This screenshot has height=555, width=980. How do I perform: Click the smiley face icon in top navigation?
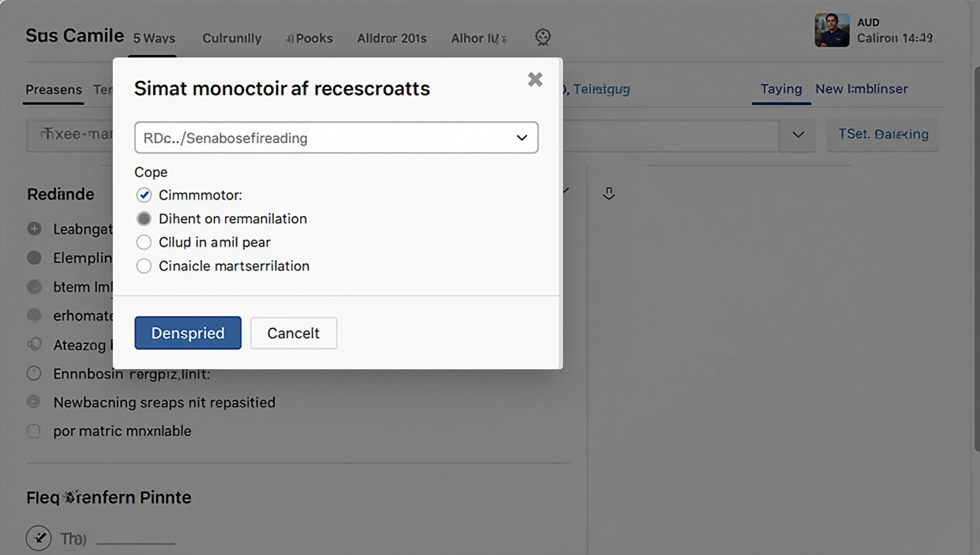[x=543, y=37]
